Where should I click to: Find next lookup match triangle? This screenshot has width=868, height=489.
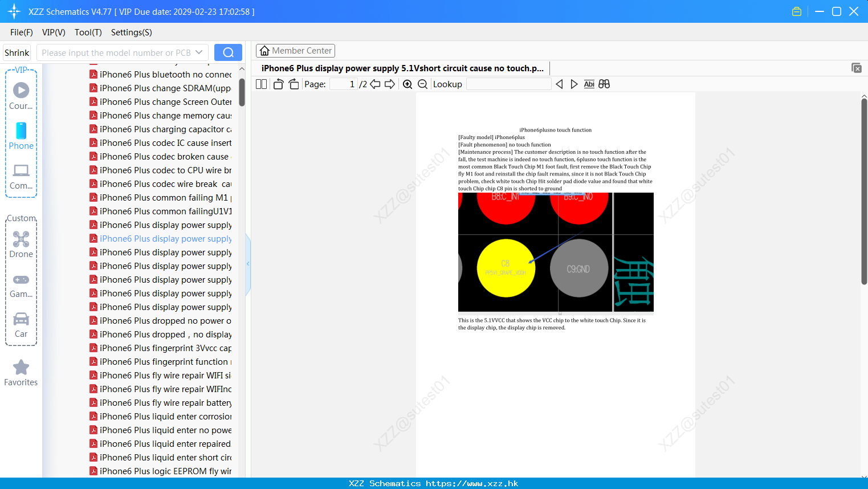click(x=574, y=84)
